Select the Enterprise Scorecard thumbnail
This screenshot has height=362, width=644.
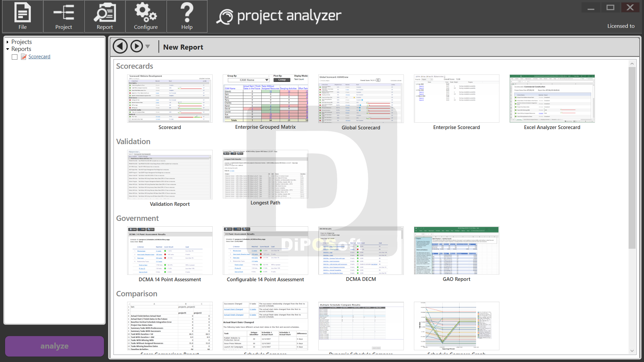click(x=457, y=99)
